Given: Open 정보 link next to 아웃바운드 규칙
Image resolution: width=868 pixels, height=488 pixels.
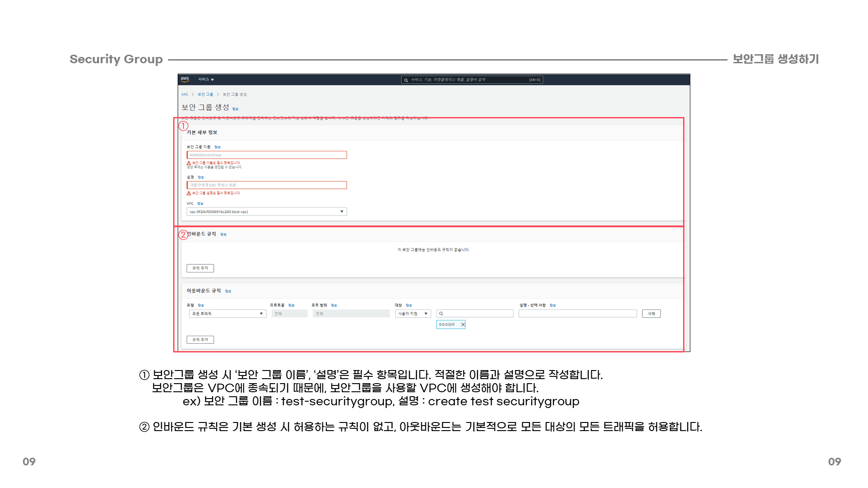Looking at the screenshot, I should [228, 291].
